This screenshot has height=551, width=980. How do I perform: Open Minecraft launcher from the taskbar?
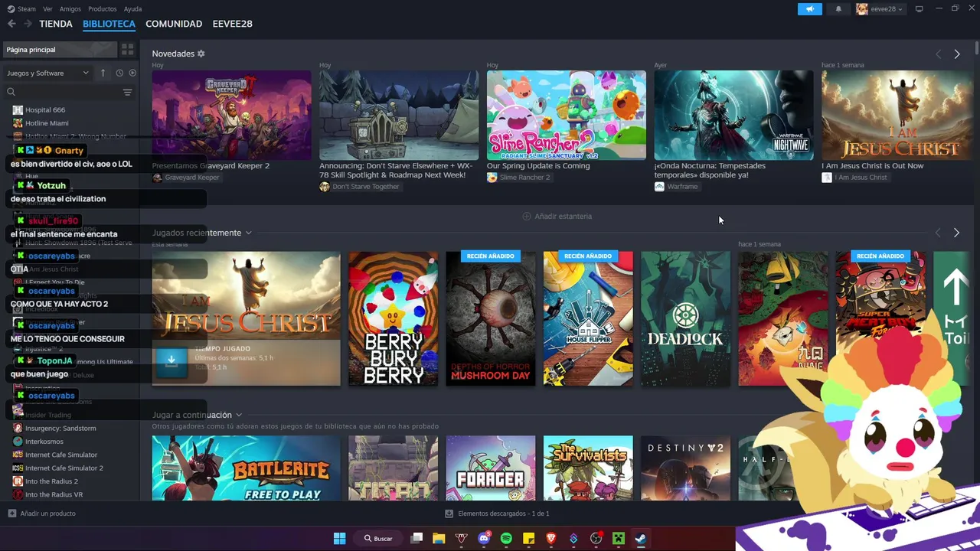tap(618, 539)
